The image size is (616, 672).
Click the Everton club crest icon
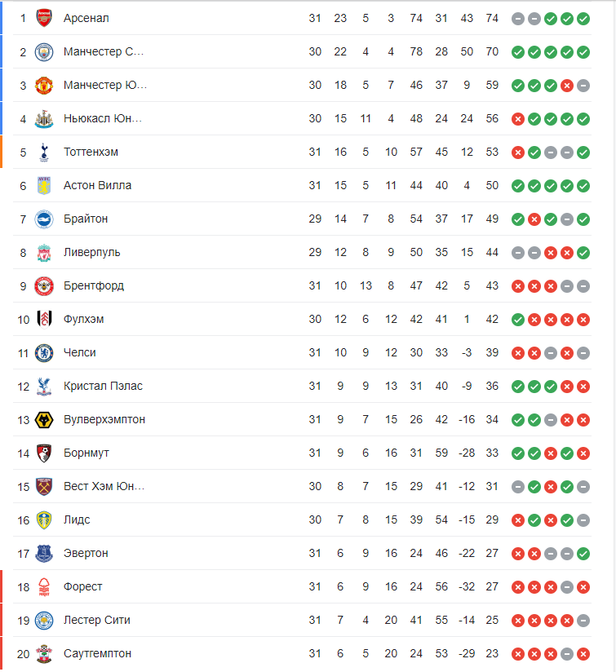(x=44, y=553)
